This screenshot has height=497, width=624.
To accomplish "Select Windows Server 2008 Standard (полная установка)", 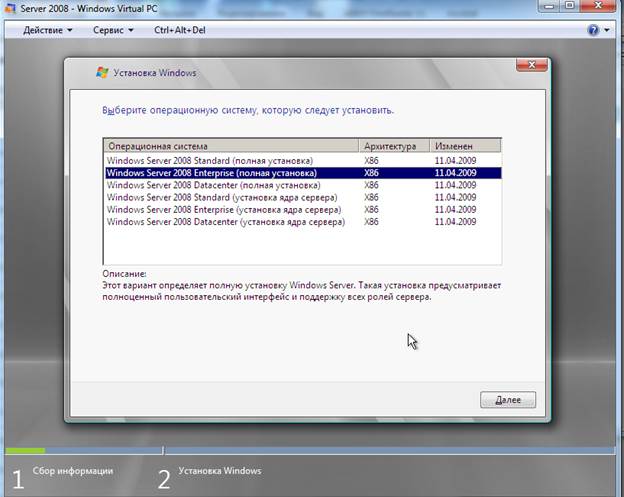I will (302, 161).
